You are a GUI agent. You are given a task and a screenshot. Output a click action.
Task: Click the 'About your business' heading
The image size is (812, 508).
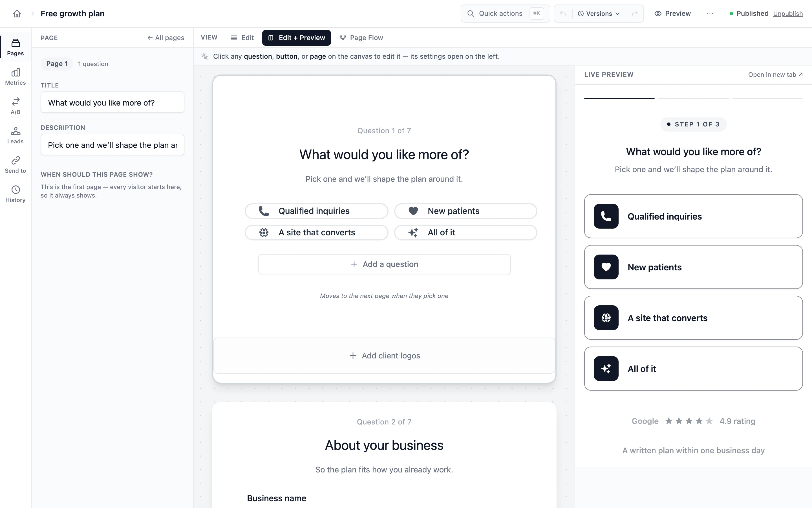(384, 445)
